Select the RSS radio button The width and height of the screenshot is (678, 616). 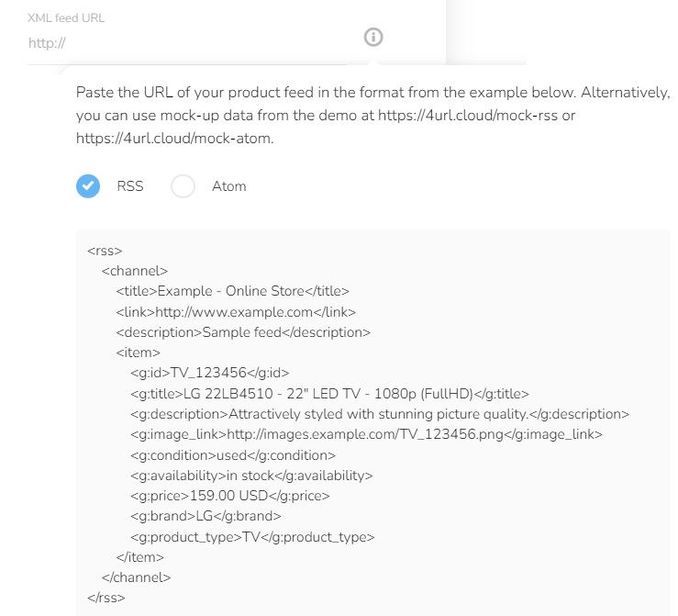tap(88, 186)
